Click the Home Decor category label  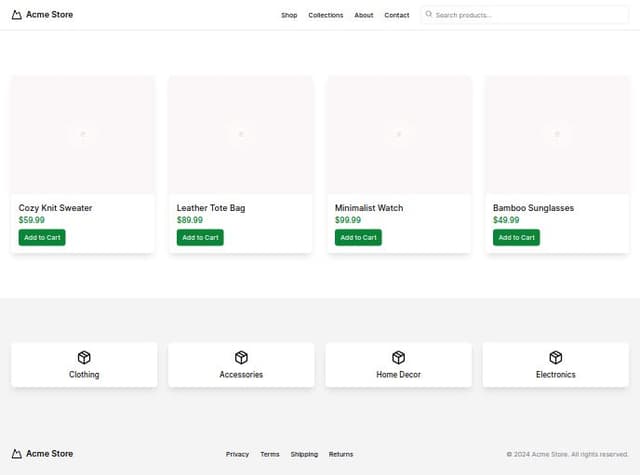pos(398,375)
